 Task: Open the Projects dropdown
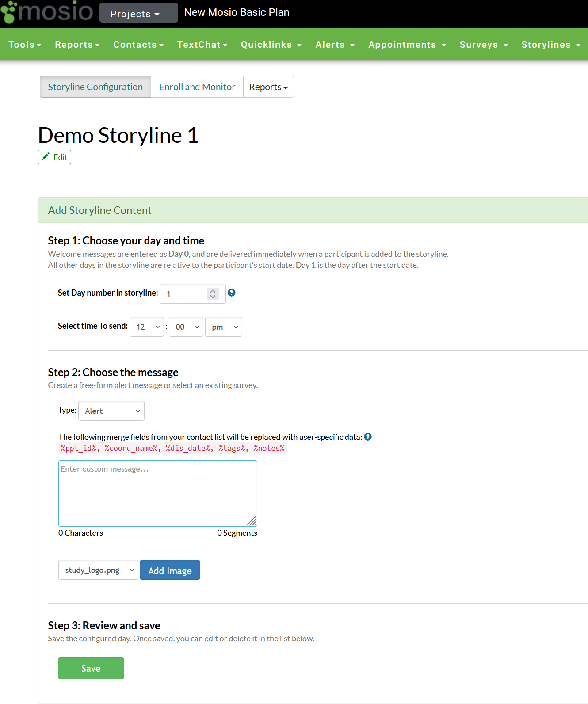(138, 13)
